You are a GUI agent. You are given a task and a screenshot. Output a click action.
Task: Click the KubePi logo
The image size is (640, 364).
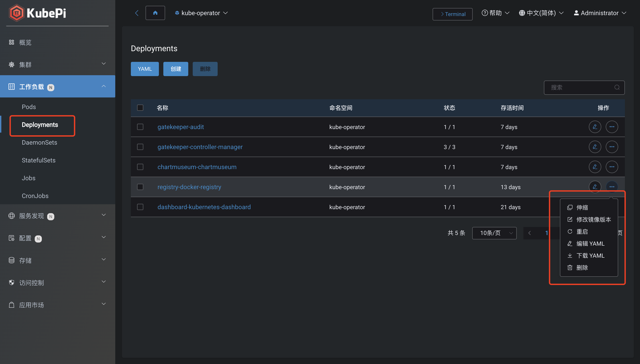[x=38, y=13]
